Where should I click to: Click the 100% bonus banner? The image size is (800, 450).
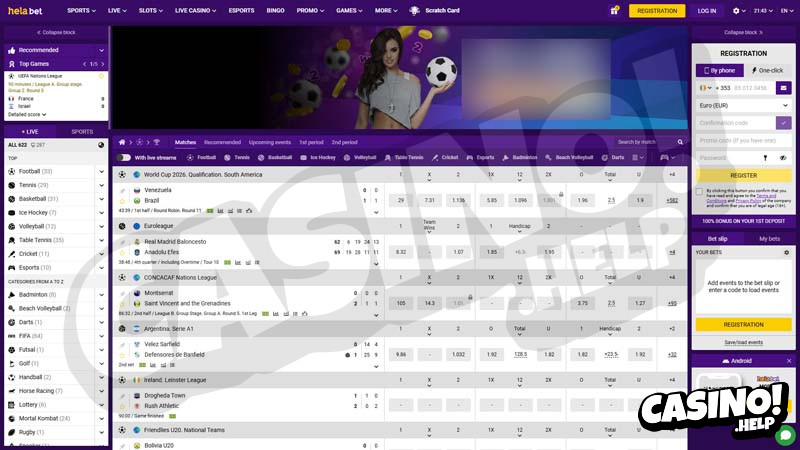click(743, 221)
